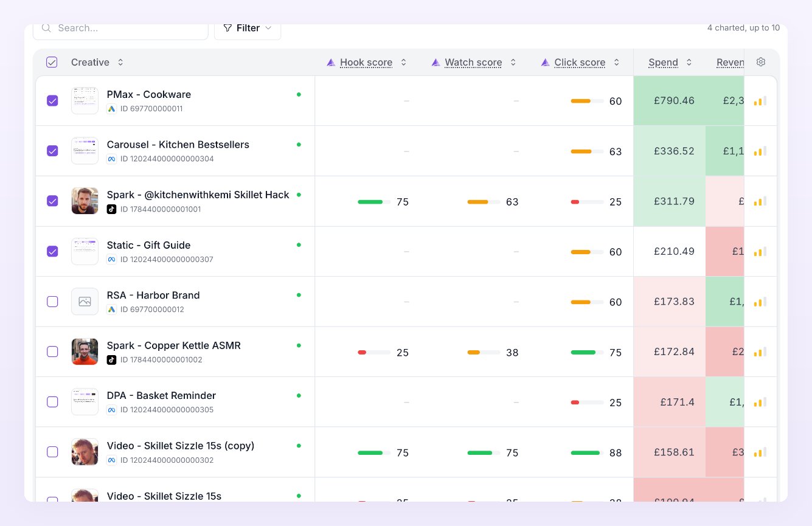Click bar chart icon in Copper Kettle ASMR row
Screen dimensions: 812x526
760,352
